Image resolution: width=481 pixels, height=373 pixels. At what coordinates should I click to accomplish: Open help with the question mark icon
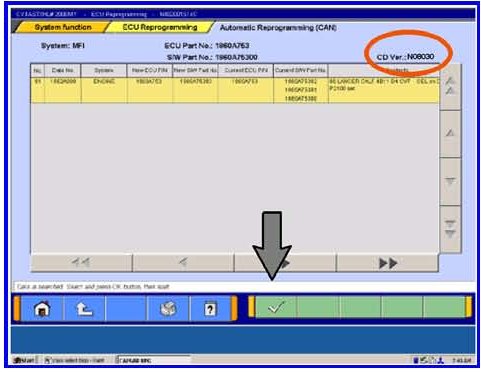coord(210,309)
